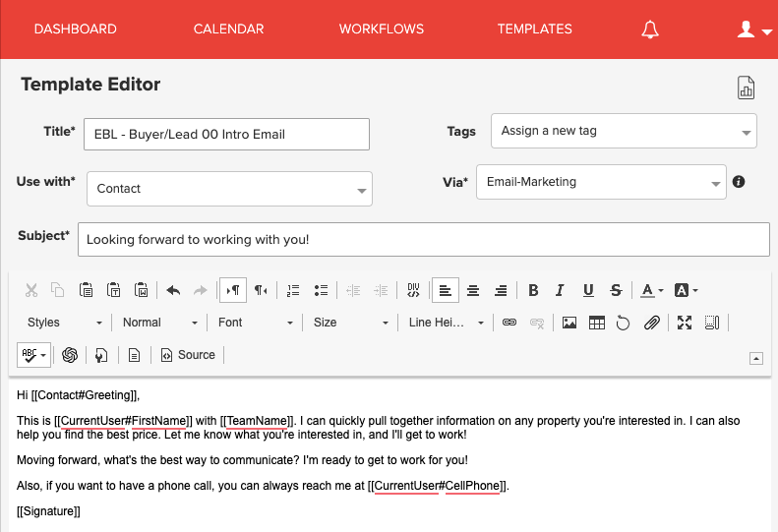Maximize the editor
This screenshot has width=778, height=532.
coord(685,323)
